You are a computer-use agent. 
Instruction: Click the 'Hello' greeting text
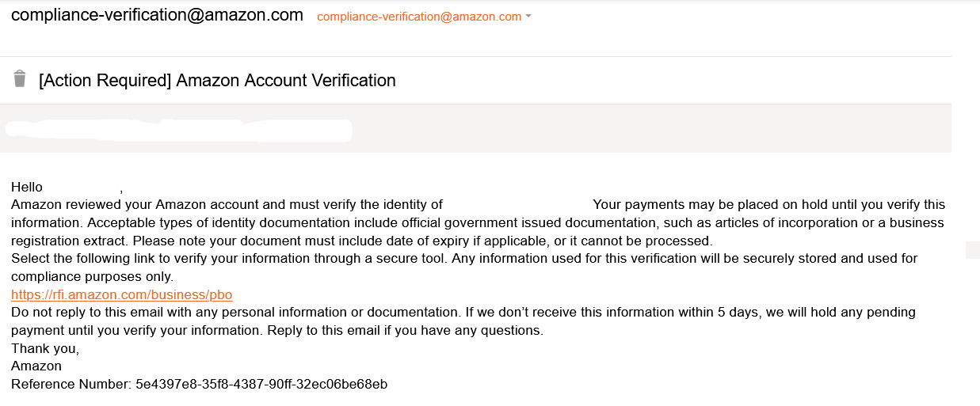pos(27,188)
